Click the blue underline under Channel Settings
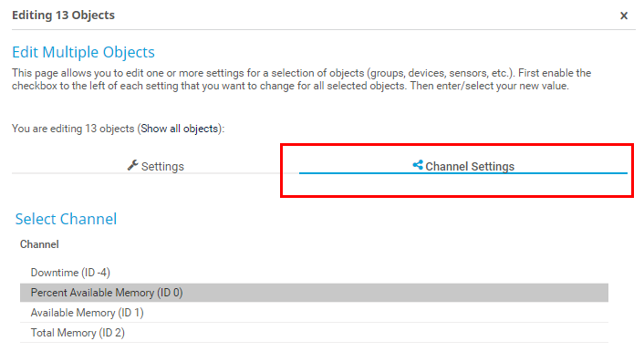 tap(463, 173)
